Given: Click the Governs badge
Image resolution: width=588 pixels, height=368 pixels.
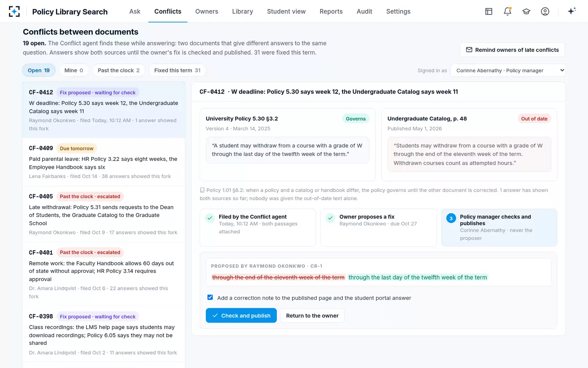Looking at the screenshot, I should (x=356, y=119).
